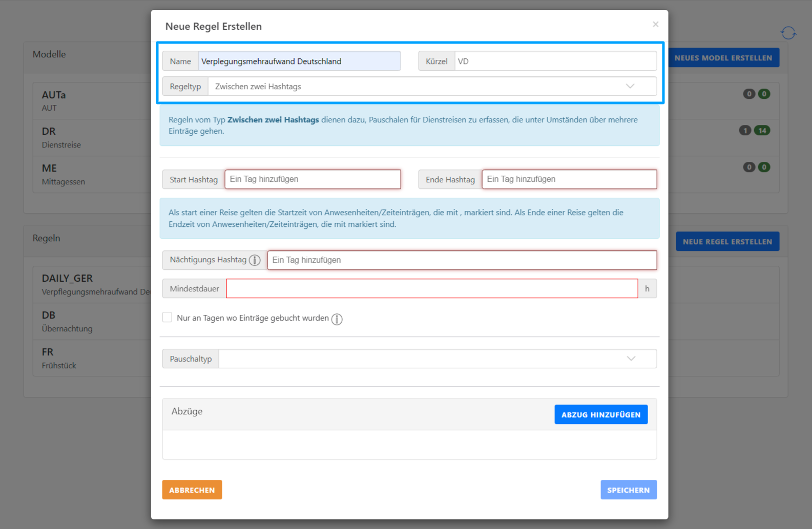Click the Name input field

pyautogui.click(x=299, y=61)
